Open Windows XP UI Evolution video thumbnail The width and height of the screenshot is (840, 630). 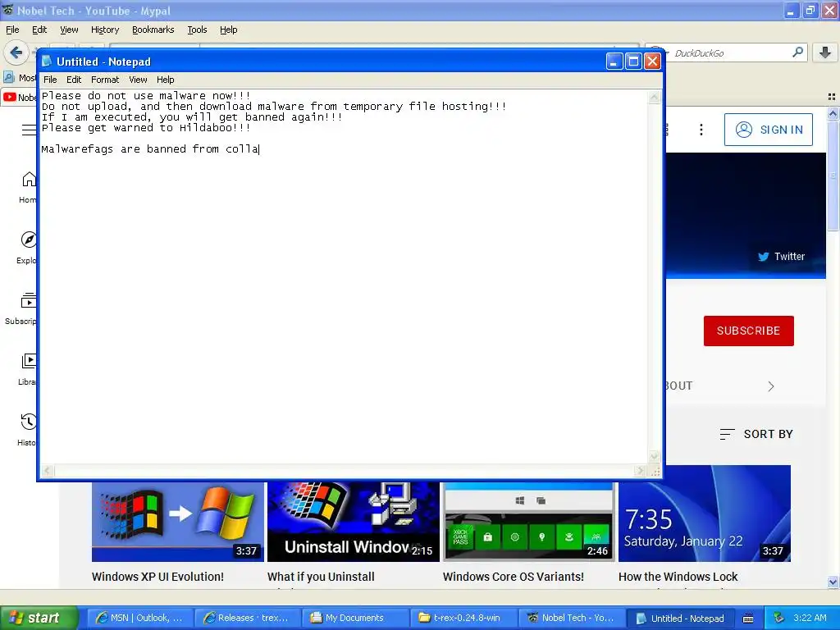(x=178, y=521)
